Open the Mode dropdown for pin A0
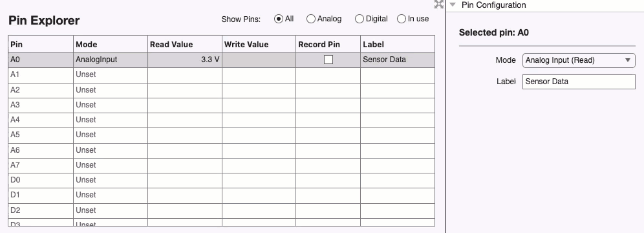 tap(579, 60)
